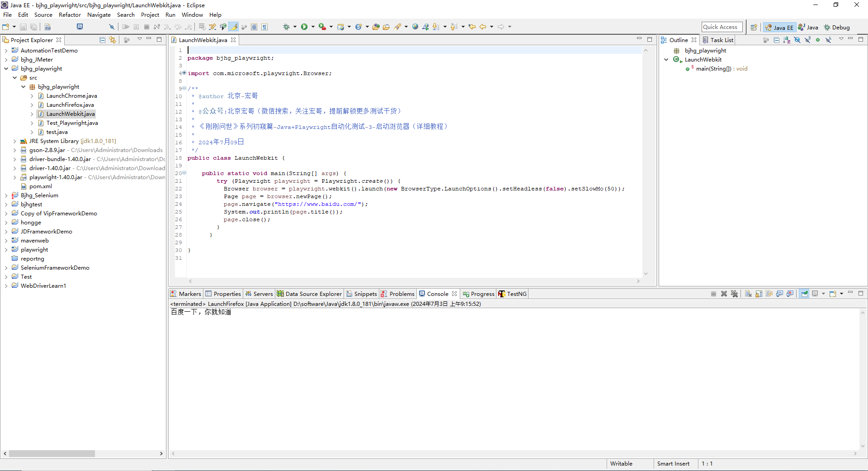Remove all terminated launches in Console
The image size is (868, 471).
tap(734, 294)
